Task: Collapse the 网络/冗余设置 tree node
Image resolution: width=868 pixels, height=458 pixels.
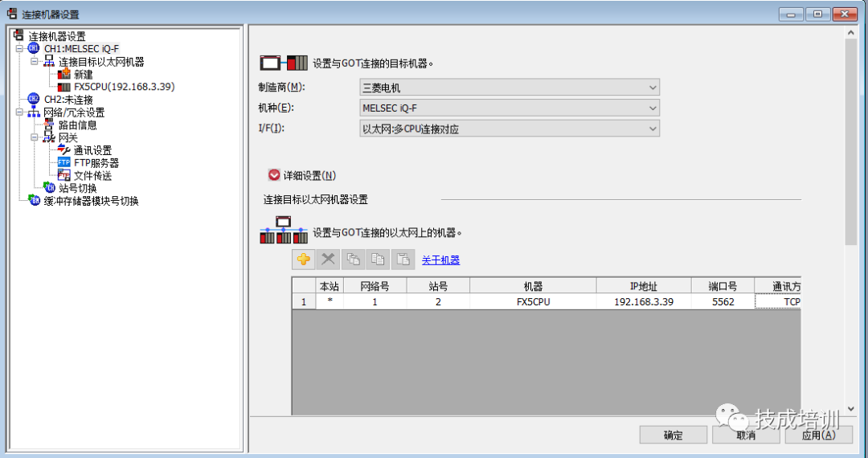Action: (20, 112)
